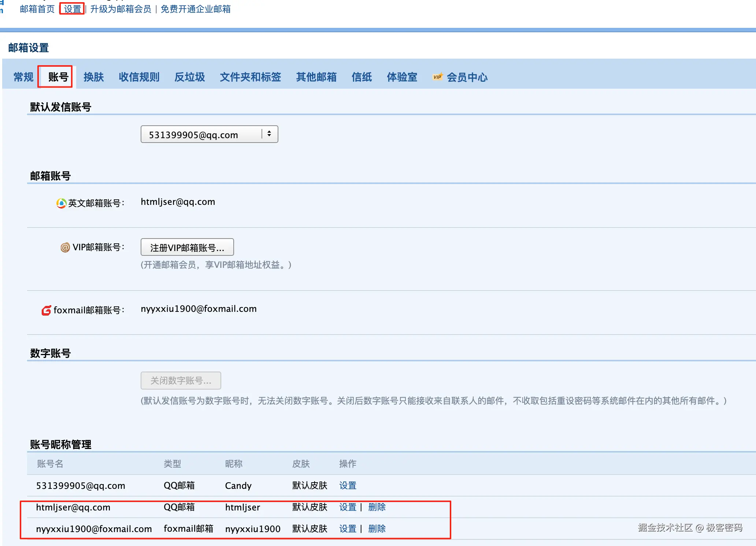Click the red foxmail logo icon

[46, 310]
